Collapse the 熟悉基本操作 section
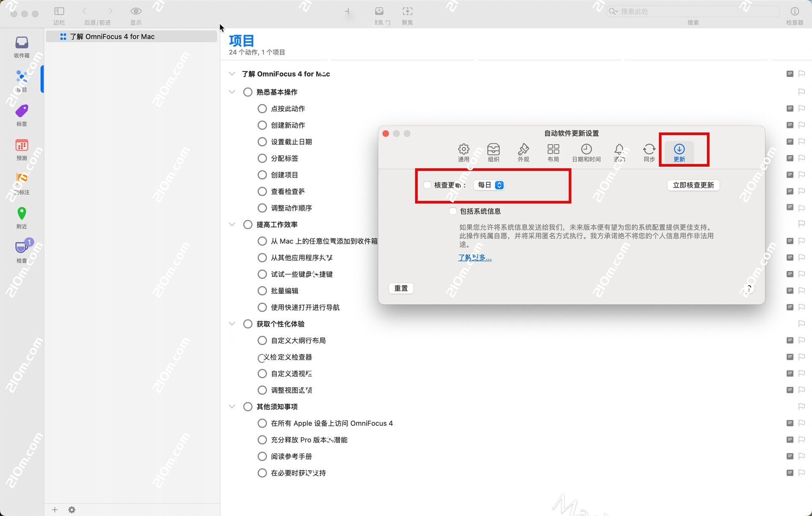 [x=232, y=91]
